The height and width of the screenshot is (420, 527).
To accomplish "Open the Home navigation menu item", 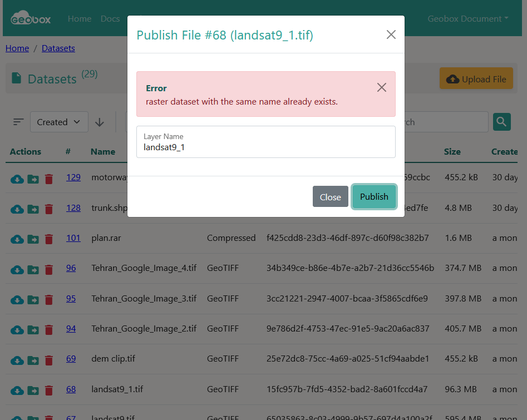I will (x=80, y=19).
